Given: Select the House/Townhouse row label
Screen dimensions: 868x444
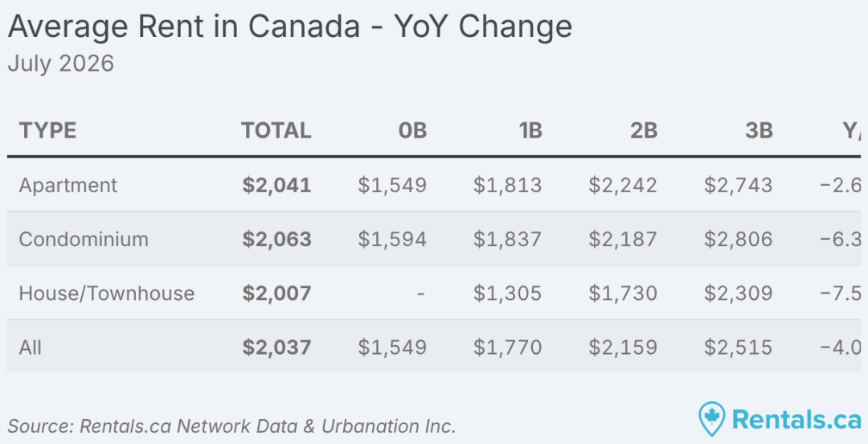Looking at the screenshot, I should [x=107, y=294].
